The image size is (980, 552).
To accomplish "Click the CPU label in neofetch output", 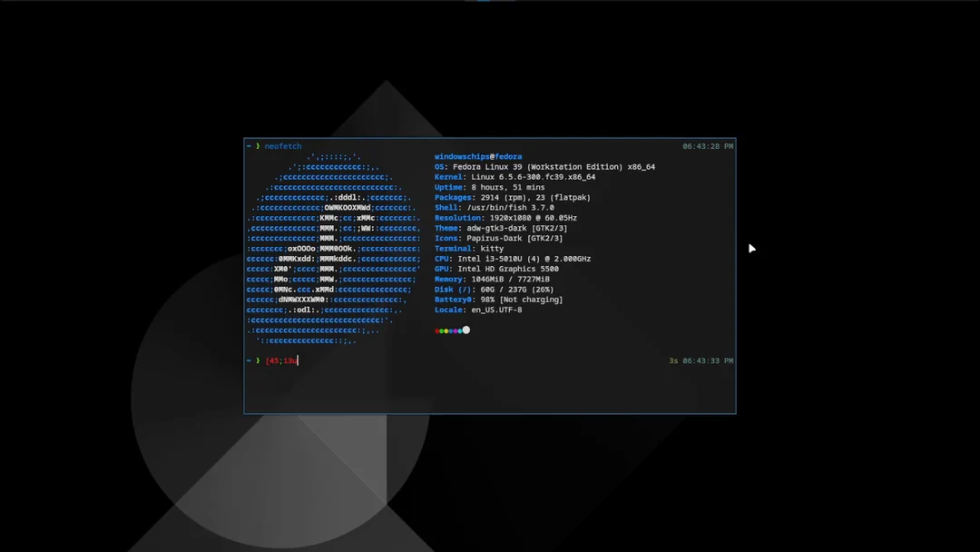I will click(442, 258).
